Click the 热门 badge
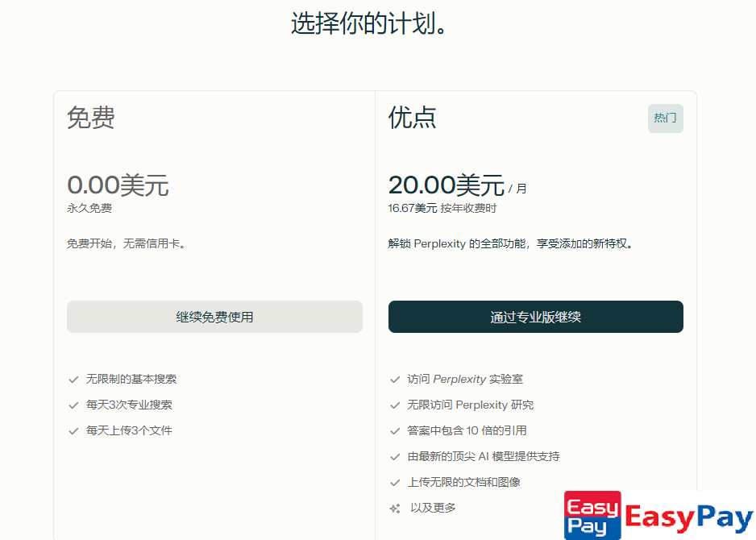The image size is (756, 540). point(666,118)
